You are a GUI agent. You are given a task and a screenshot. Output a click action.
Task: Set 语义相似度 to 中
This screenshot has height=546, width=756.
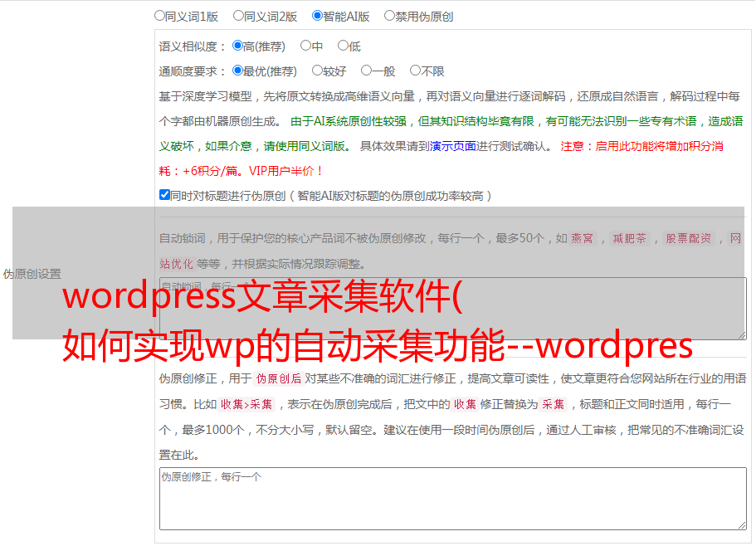click(305, 46)
